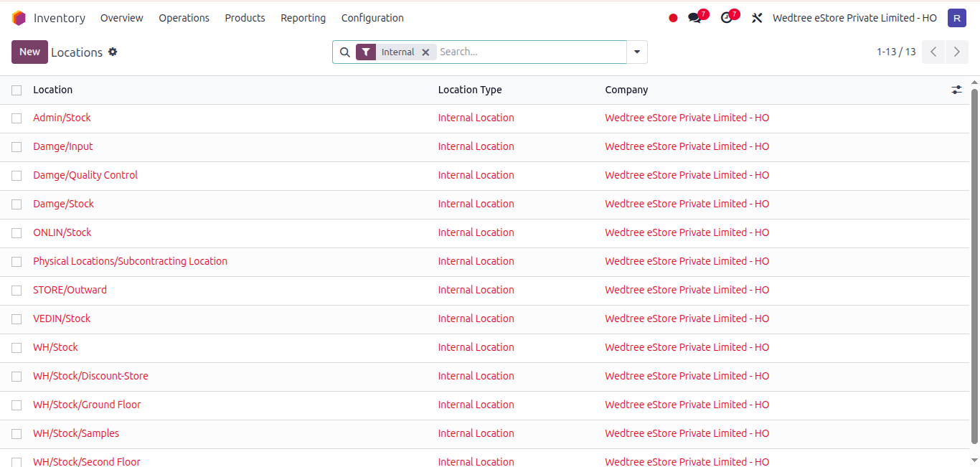Select all locations header checkbox
The height and width of the screenshot is (467, 980).
pyautogui.click(x=17, y=90)
